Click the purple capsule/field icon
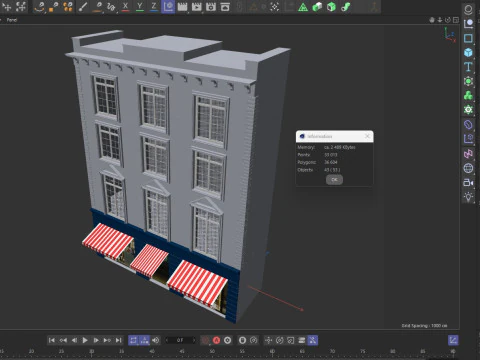The image size is (480, 360). [468, 125]
